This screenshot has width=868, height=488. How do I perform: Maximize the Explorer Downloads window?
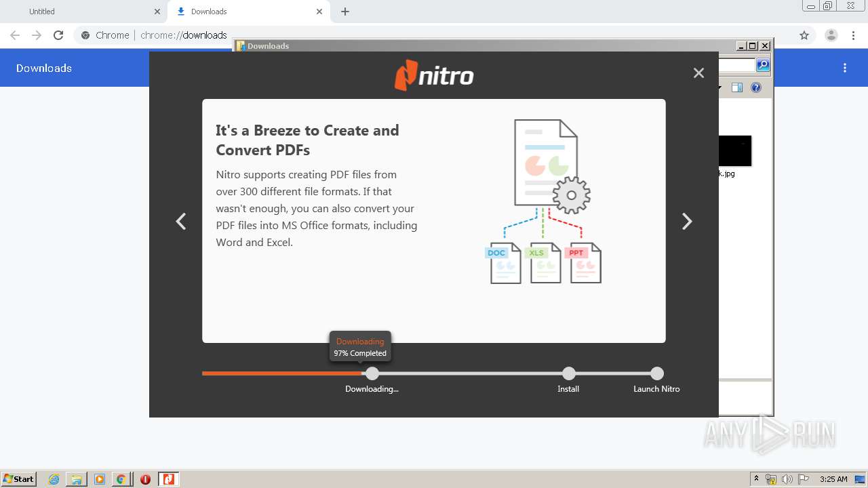click(753, 46)
